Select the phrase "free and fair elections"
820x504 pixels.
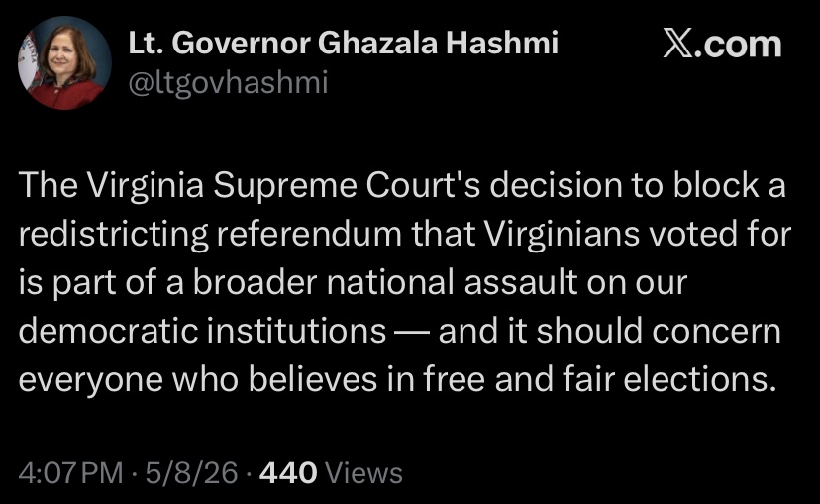point(599,379)
